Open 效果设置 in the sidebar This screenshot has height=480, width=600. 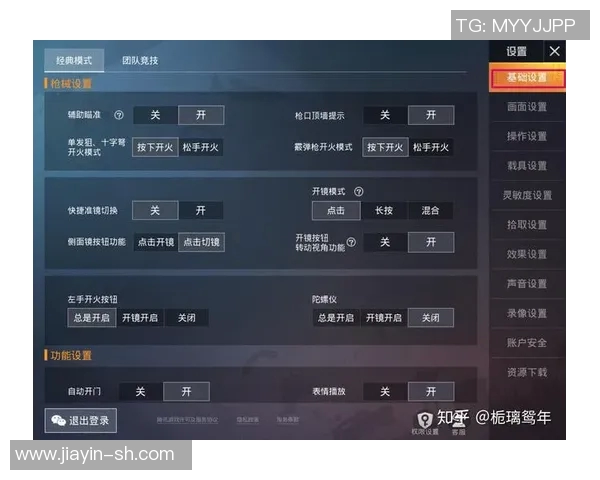point(527,254)
